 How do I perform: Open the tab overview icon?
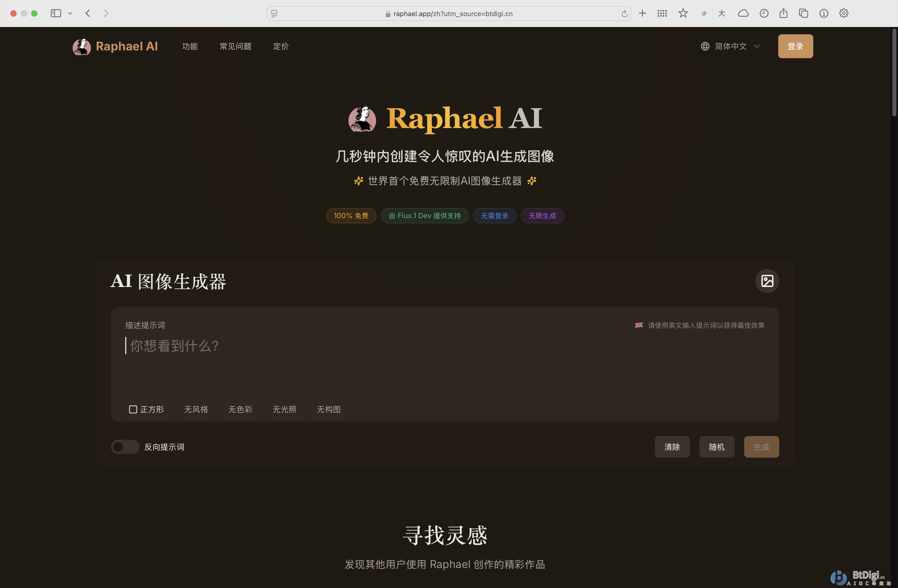pos(803,13)
